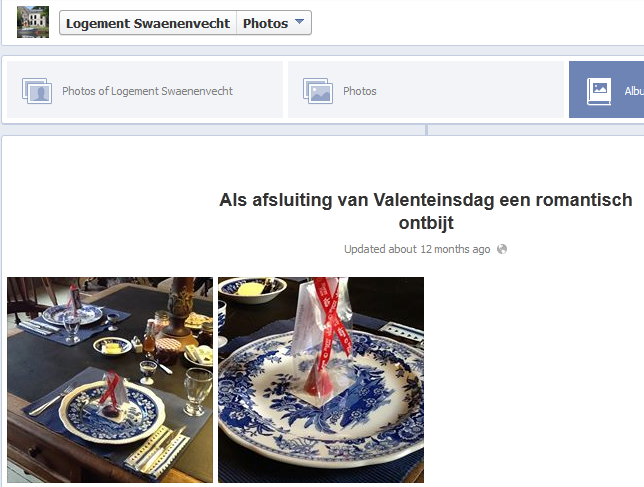Click the Valenteinsdag album title heading
644x487 pixels.
click(426, 211)
